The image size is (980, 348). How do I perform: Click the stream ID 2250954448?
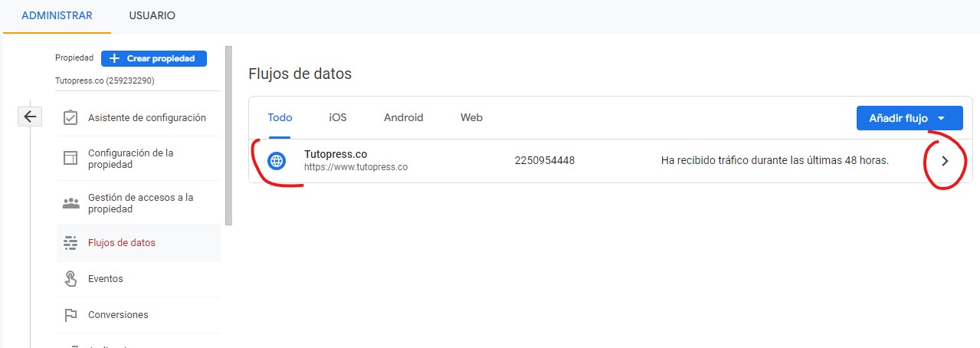545,160
